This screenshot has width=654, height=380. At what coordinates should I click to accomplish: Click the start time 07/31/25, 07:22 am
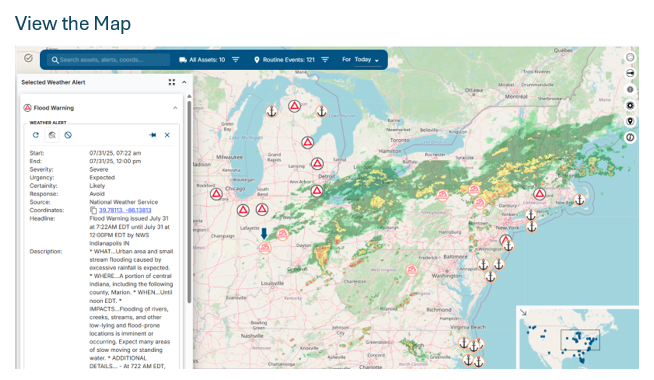coord(115,153)
